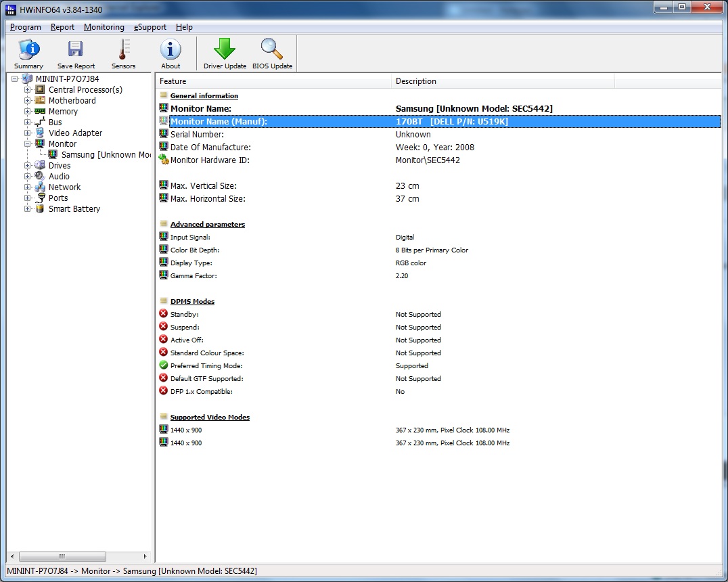Expand the Memory node
Viewport: 728px width, 582px height.
(27, 112)
